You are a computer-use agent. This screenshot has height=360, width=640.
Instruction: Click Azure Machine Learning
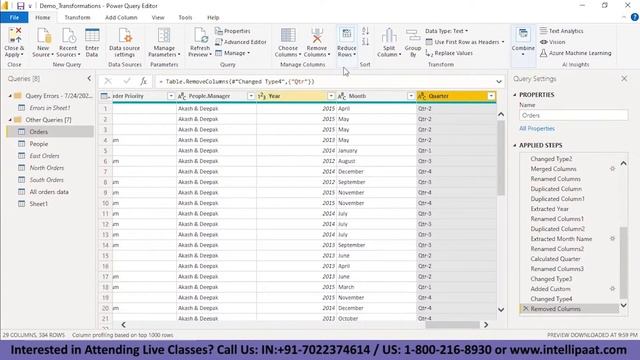tap(576, 53)
